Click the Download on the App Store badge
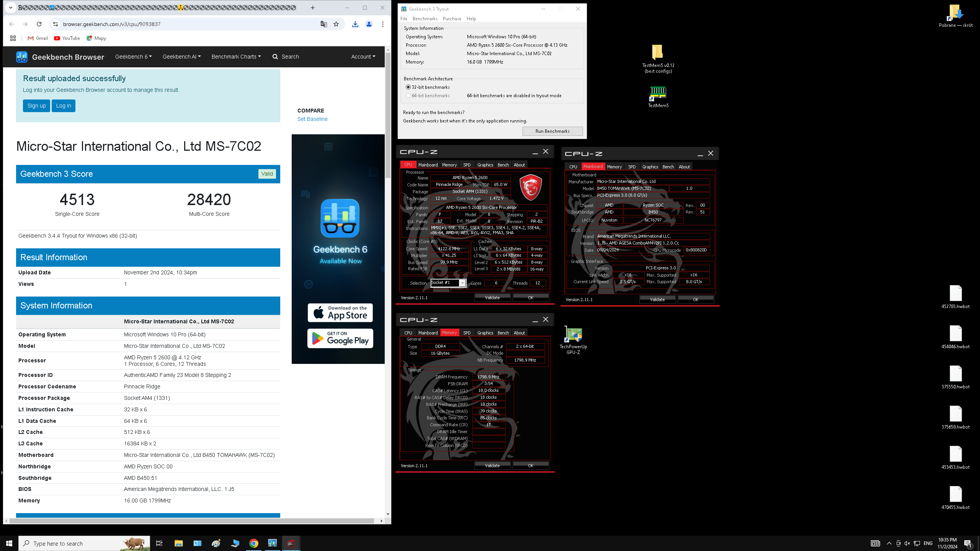The width and height of the screenshot is (980, 551). [340, 313]
